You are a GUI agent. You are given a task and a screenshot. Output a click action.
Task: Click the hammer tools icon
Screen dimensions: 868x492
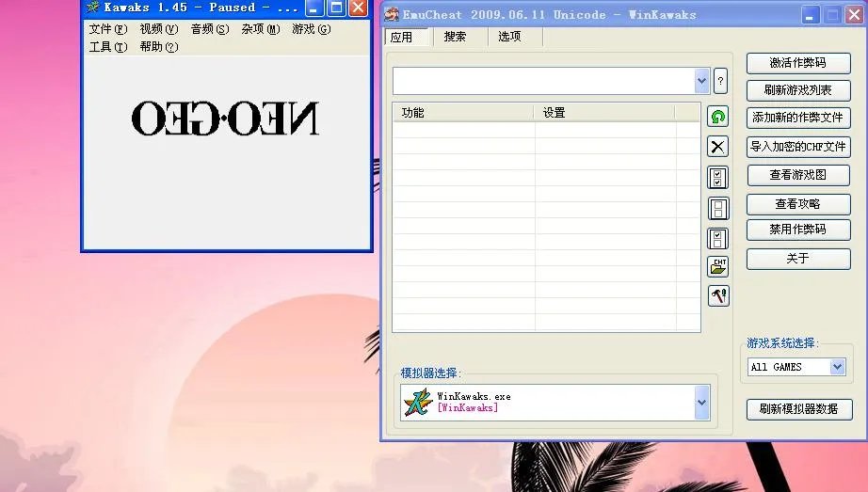coord(718,295)
